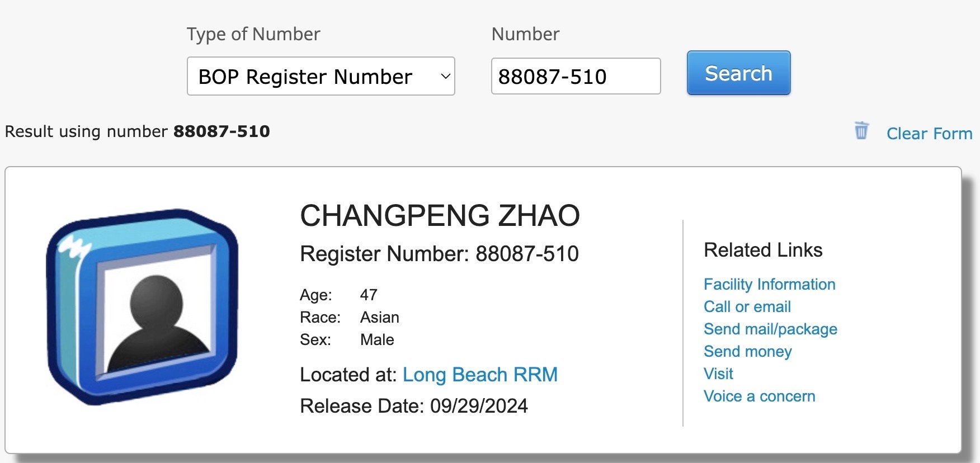The image size is (980, 463).
Task: Click the Register Number line in the result card
Action: pos(439,254)
